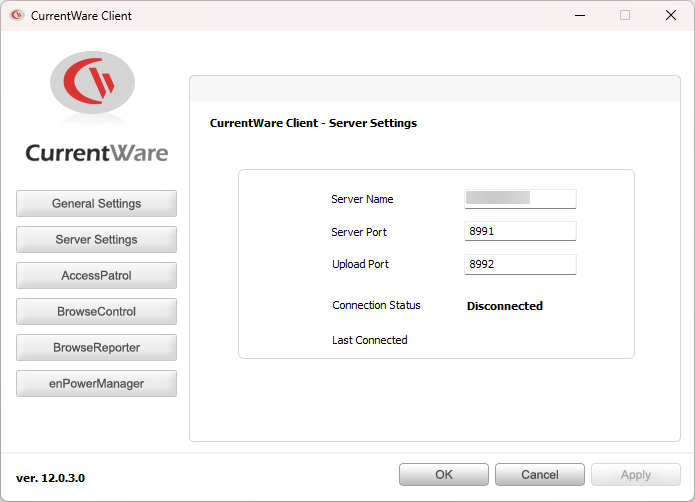The height and width of the screenshot is (502, 695).
Task: Open enPowerManager settings
Action: (96, 383)
